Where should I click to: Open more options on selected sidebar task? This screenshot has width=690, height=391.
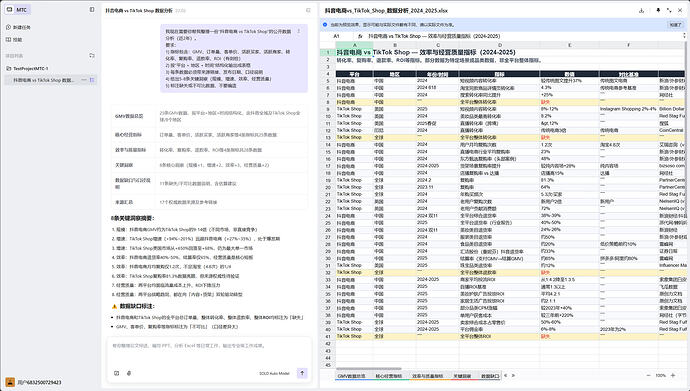point(84,80)
